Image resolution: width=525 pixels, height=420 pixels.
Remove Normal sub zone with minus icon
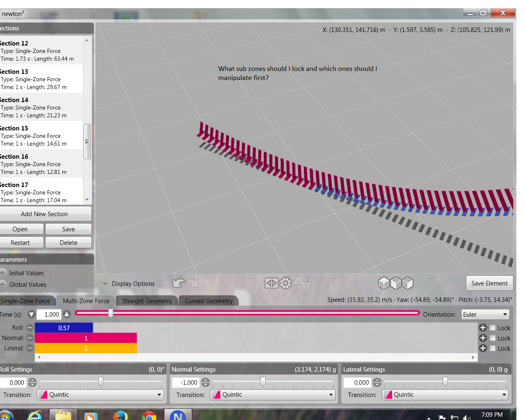[x=30, y=338]
